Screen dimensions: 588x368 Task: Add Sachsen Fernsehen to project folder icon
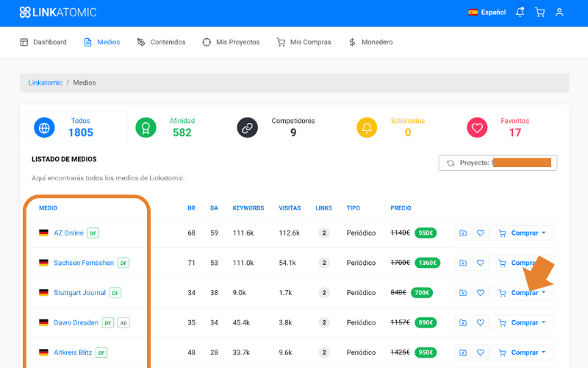[x=463, y=263]
